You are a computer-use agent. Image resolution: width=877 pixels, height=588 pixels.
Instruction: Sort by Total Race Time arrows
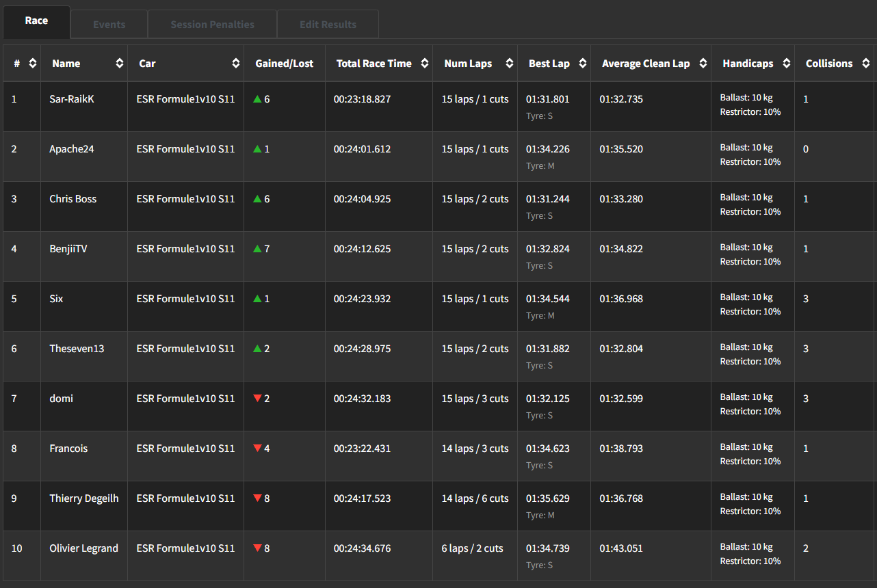[425, 64]
